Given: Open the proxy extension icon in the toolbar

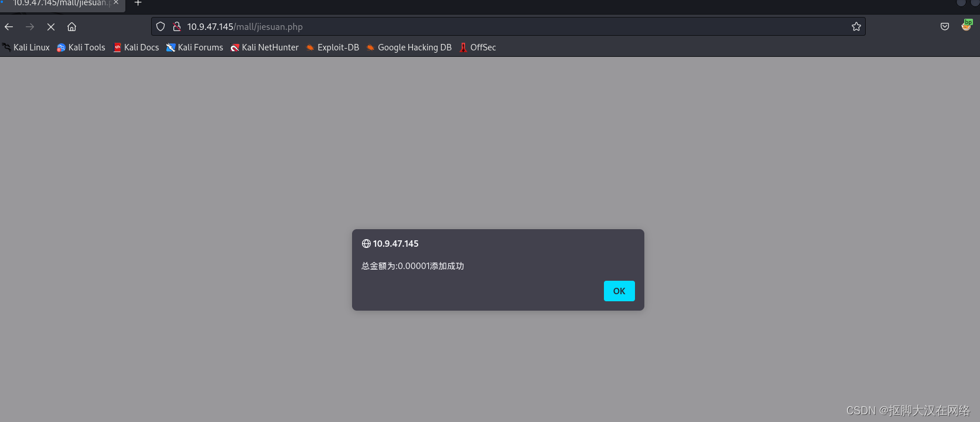Looking at the screenshot, I should click(967, 25).
